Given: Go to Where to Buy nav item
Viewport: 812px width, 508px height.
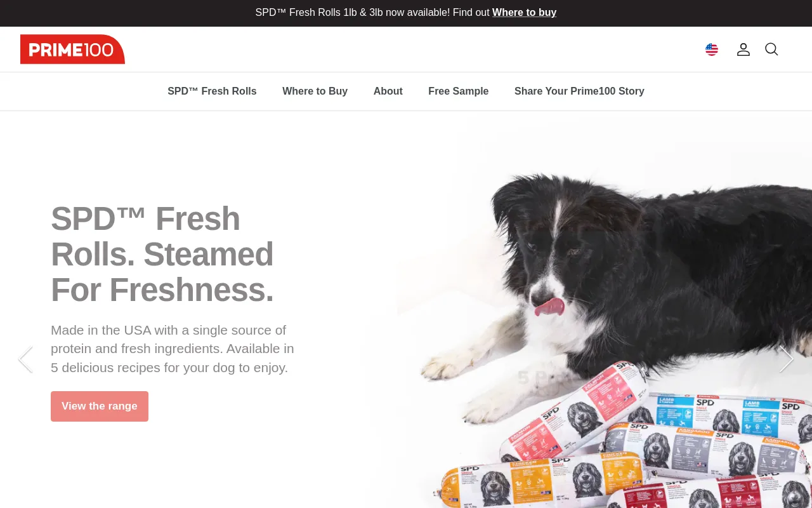Looking at the screenshot, I should pyautogui.click(x=315, y=91).
